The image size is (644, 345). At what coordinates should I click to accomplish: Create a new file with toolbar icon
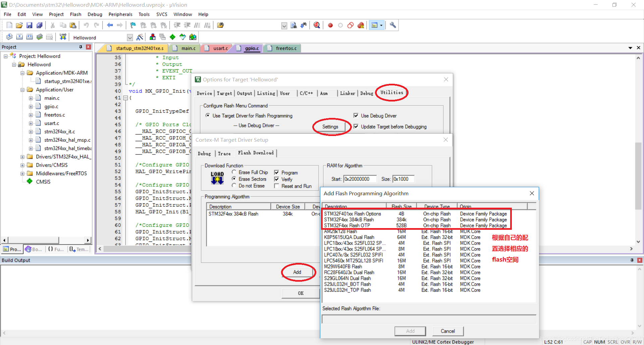click(x=9, y=25)
